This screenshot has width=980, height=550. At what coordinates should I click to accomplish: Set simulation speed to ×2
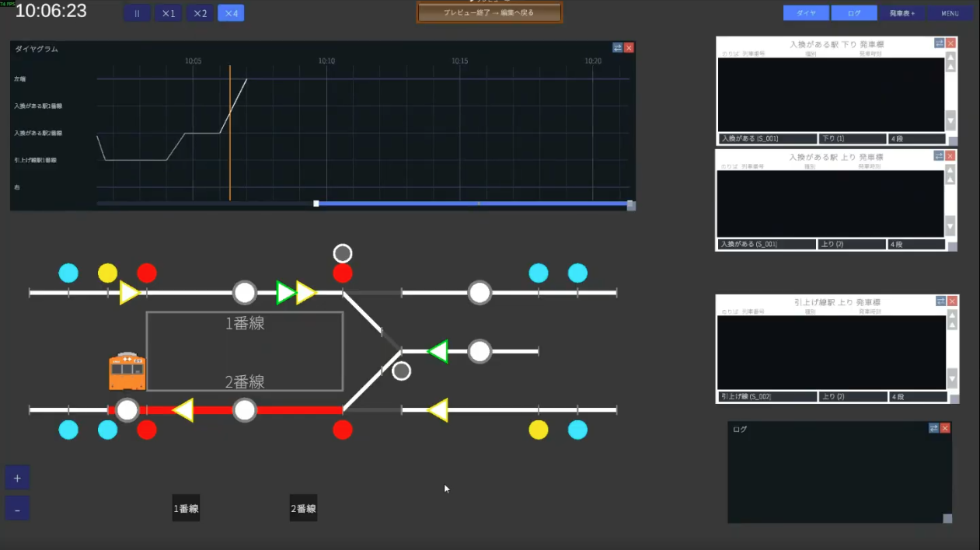(200, 13)
